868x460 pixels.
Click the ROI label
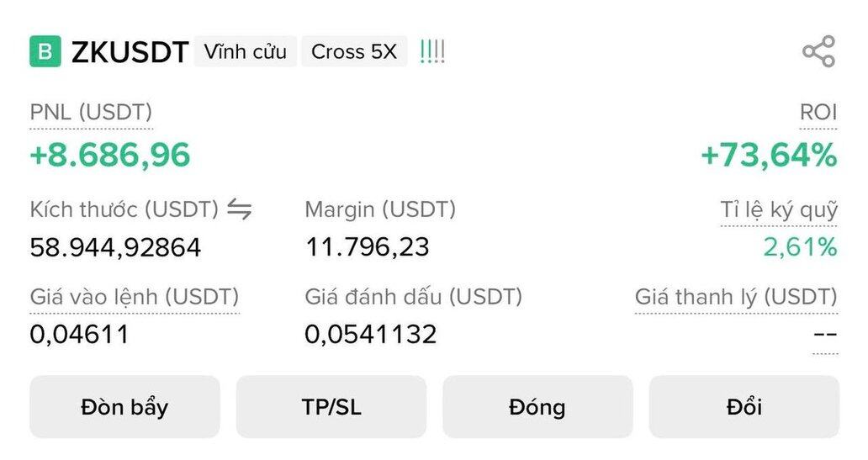[x=818, y=113]
